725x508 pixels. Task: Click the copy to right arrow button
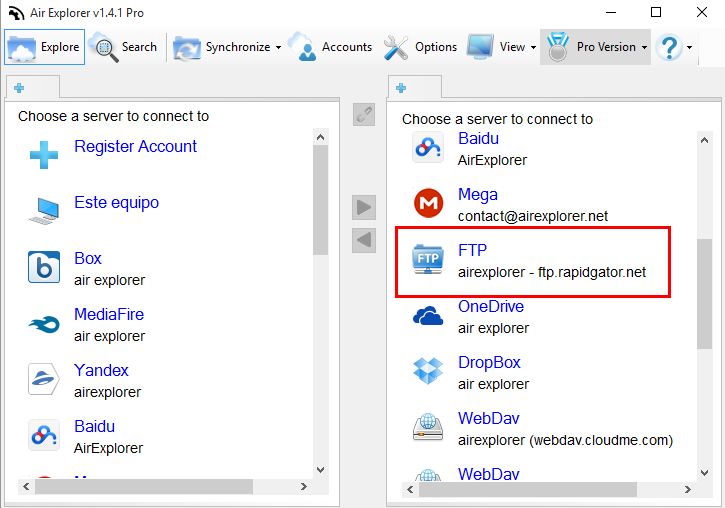(364, 207)
